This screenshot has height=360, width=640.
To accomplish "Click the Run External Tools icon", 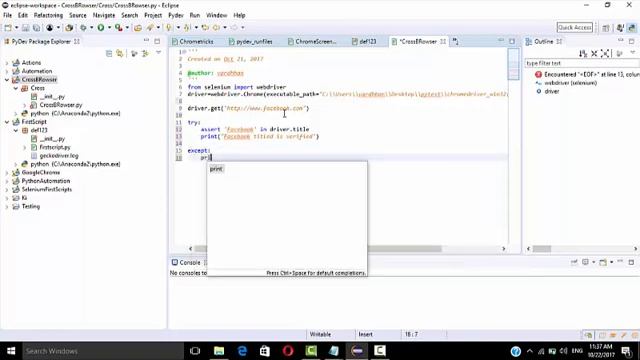I will click(x=118, y=27).
